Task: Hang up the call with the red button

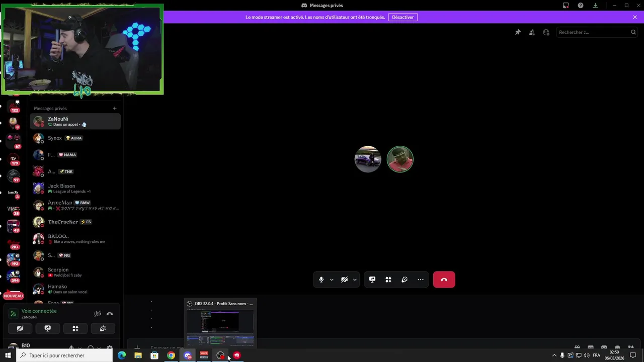Action: click(444, 280)
